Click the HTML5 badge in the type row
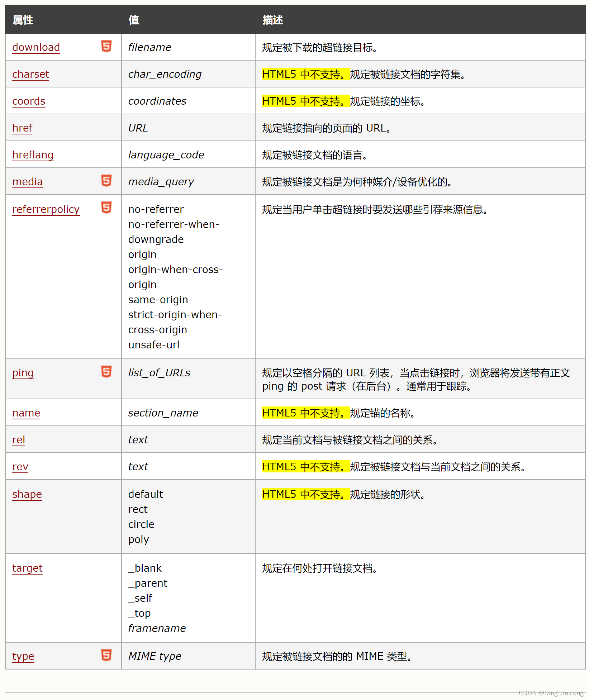Viewport: 589px width, 700px height. click(106, 655)
